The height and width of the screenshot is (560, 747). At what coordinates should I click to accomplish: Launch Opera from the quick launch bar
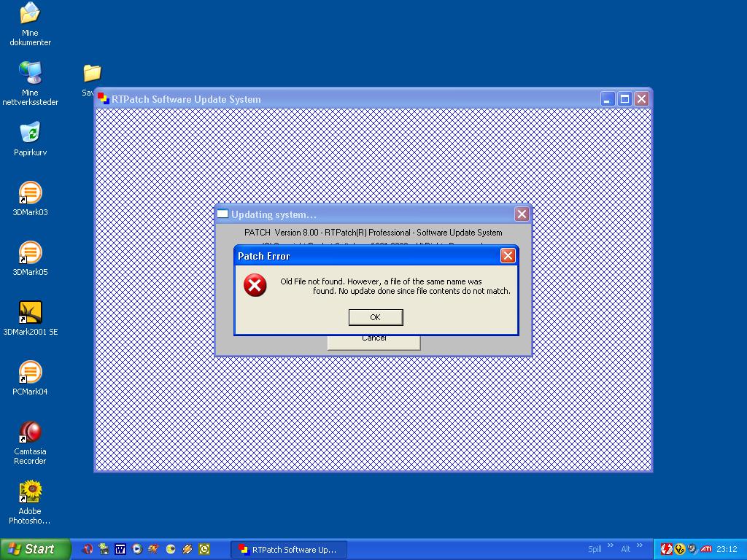[88, 549]
